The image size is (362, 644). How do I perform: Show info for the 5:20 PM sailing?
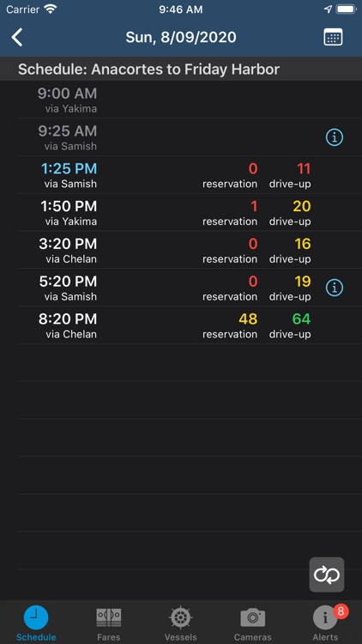click(335, 288)
